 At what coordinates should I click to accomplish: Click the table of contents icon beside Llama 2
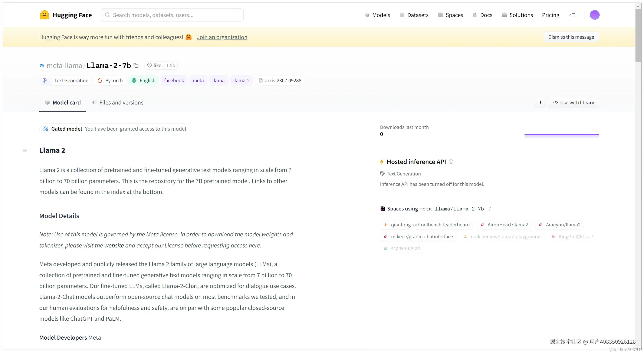pos(25,150)
